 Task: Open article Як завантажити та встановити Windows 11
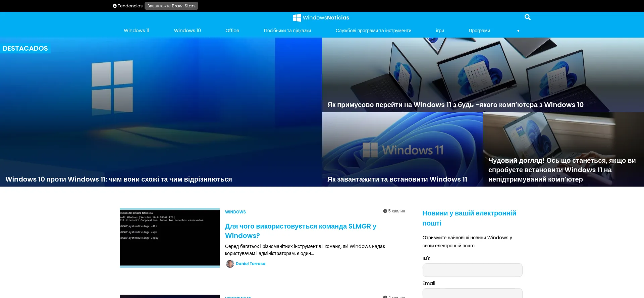(397, 179)
